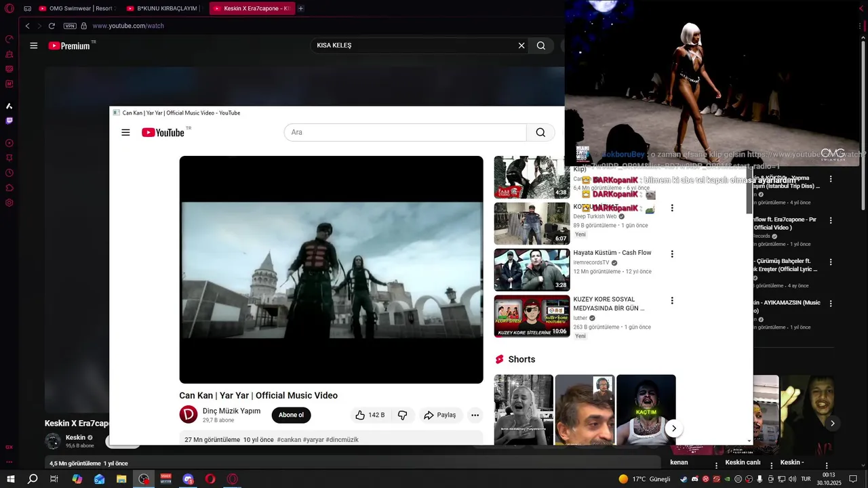Open GX Cleaner in Opera sidebar
868x488 pixels.
click(x=9, y=54)
